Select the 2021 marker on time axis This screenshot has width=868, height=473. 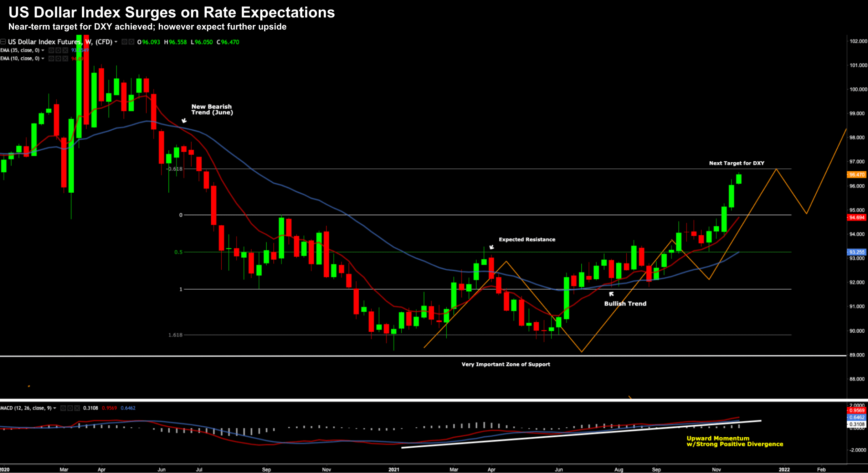(394, 469)
